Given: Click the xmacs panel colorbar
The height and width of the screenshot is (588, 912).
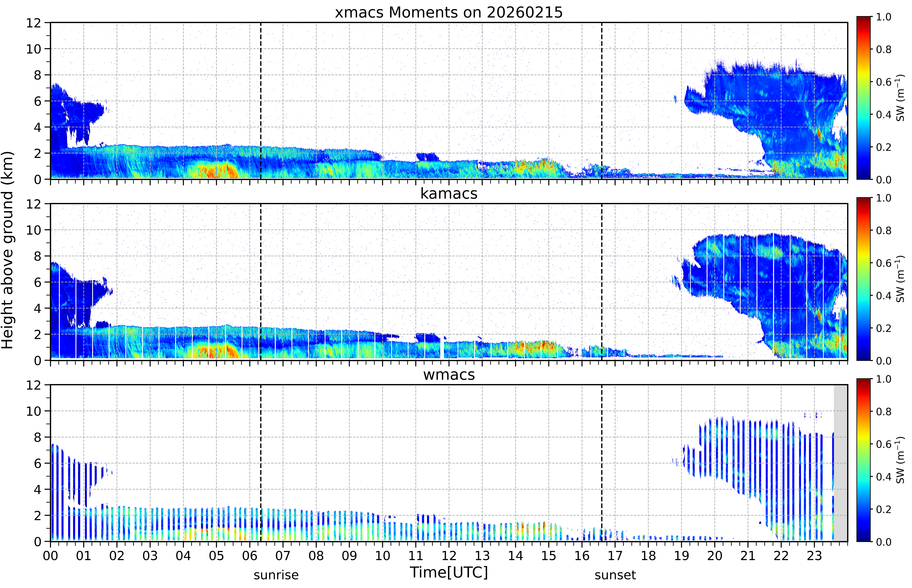Looking at the screenshot, I should (x=863, y=98).
